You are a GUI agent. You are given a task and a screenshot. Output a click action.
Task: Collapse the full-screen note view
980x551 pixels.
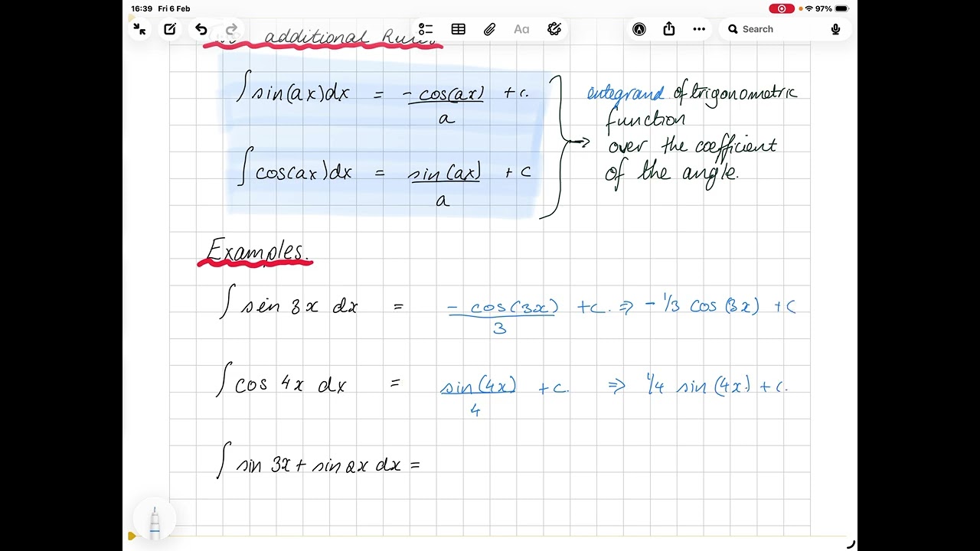tap(139, 29)
